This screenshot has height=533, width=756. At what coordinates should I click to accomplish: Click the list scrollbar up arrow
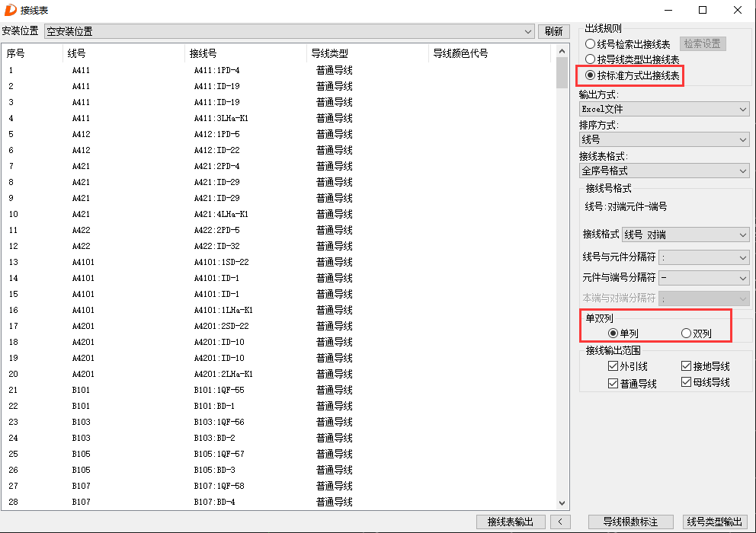tap(562, 51)
